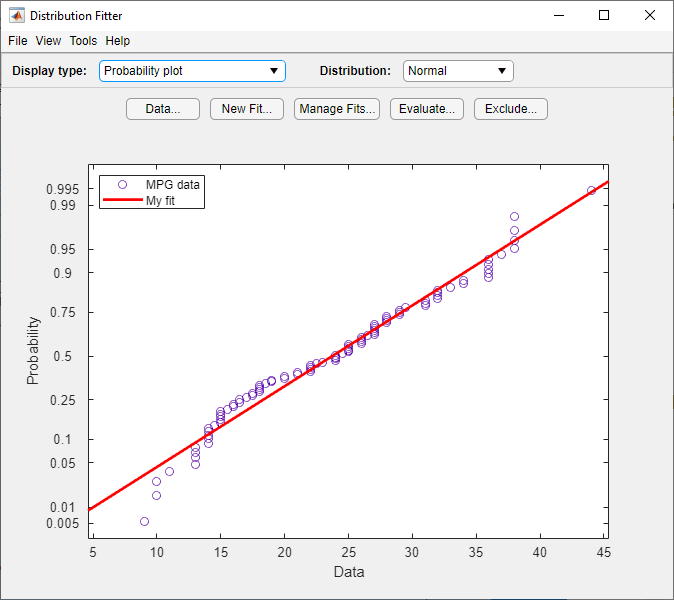Click the MPG data circle marker in legend
This screenshot has height=600, width=674.
(123, 184)
